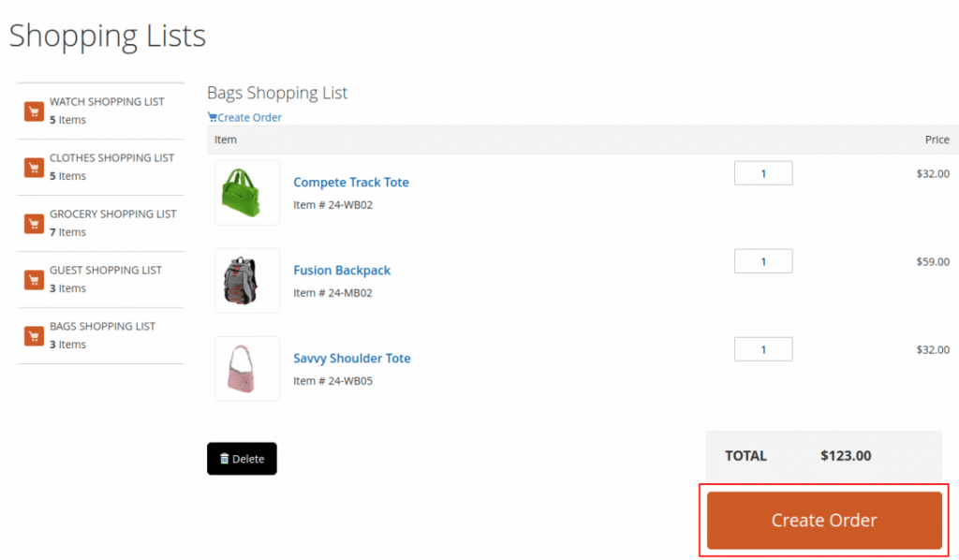Click the Guest Shopping List cart icon
959x560 pixels.
tap(34, 280)
